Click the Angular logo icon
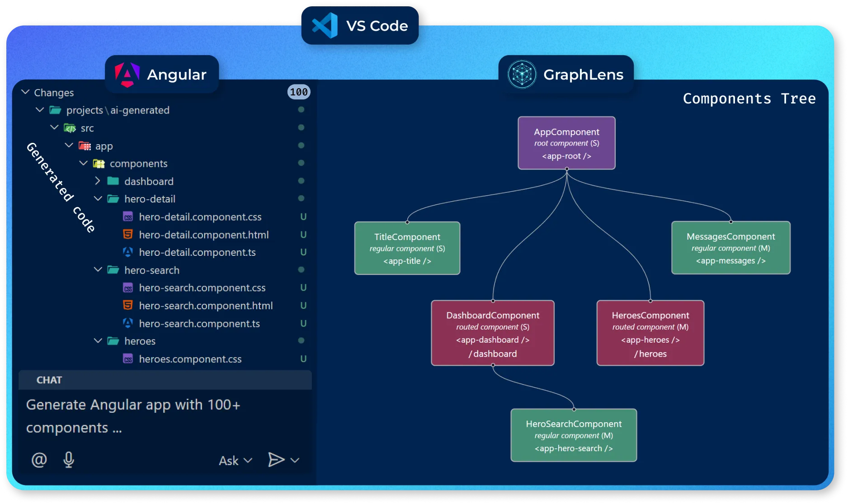 point(127,75)
